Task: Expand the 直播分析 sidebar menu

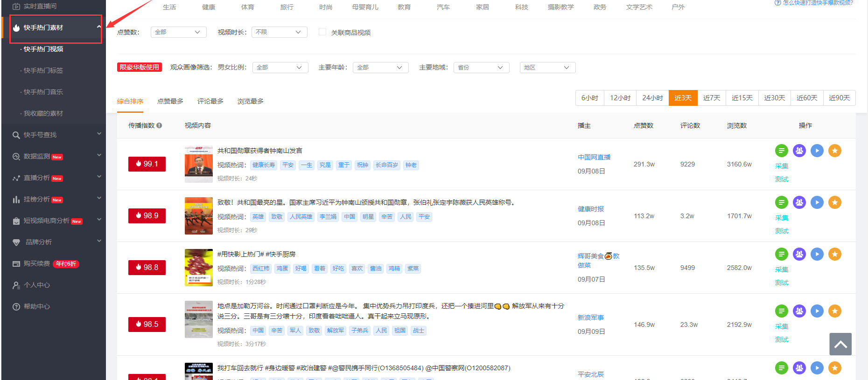Action: [x=54, y=178]
